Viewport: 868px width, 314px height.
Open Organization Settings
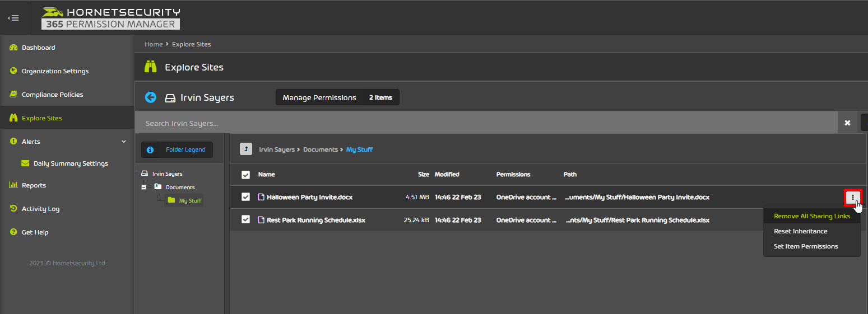[55, 71]
